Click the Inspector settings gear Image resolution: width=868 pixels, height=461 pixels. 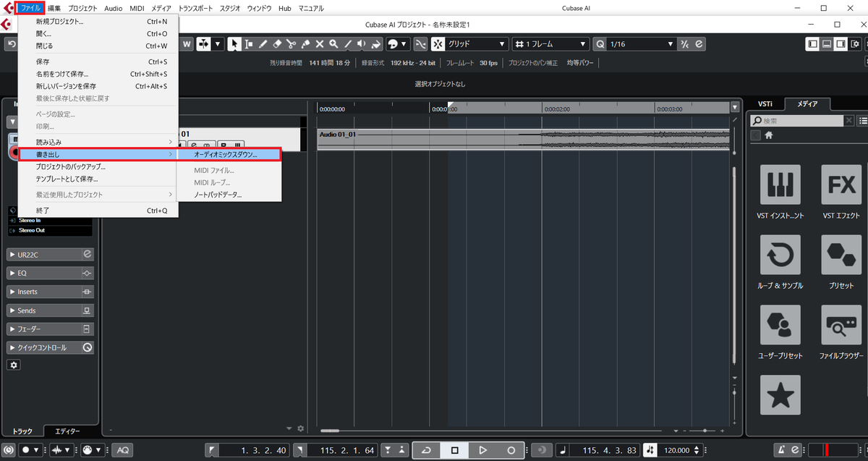tap(14, 365)
